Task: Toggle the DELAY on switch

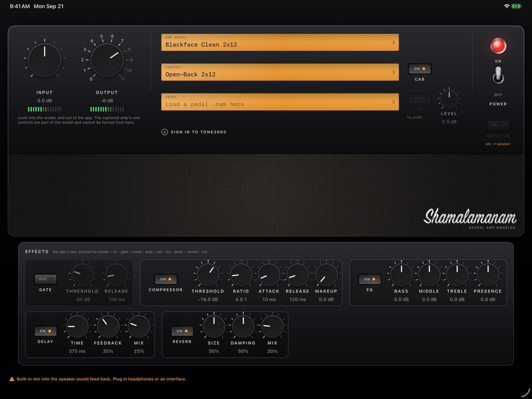Action: (x=45, y=331)
